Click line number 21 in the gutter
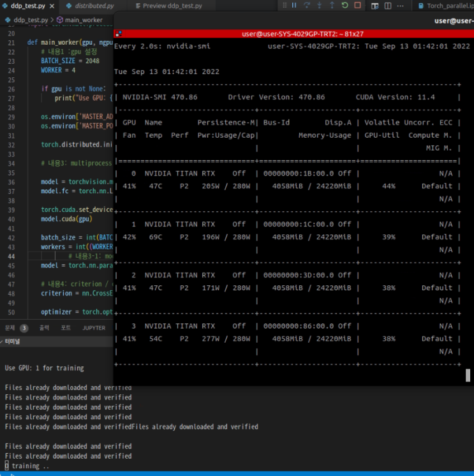 pyautogui.click(x=11, y=43)
